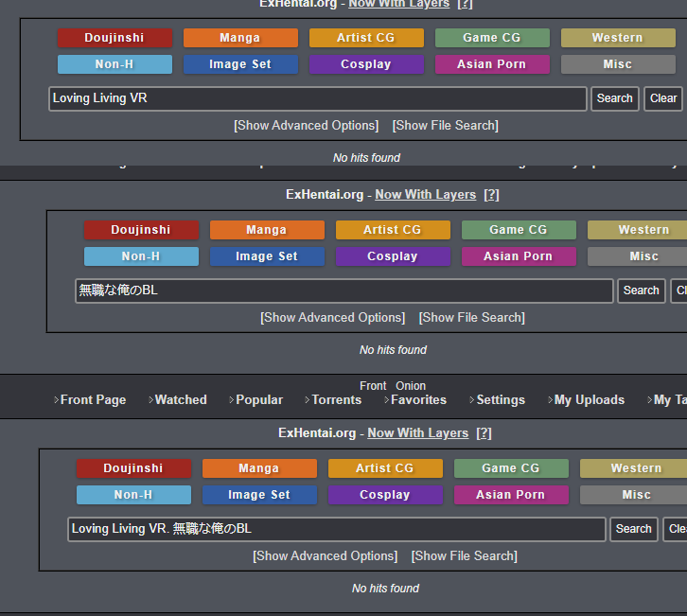Toggle Western category in the bottom search panel
The image size is (687, 616).
(634, 468)
